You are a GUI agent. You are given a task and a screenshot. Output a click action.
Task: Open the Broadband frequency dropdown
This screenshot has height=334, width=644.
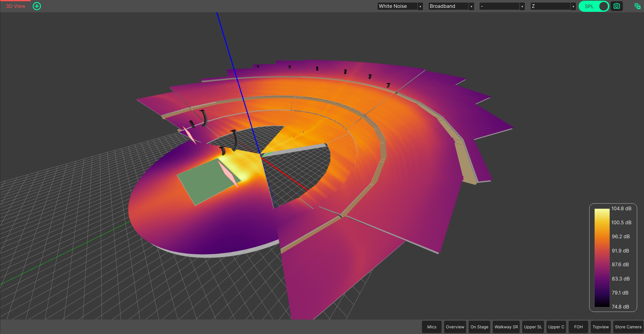450,6
